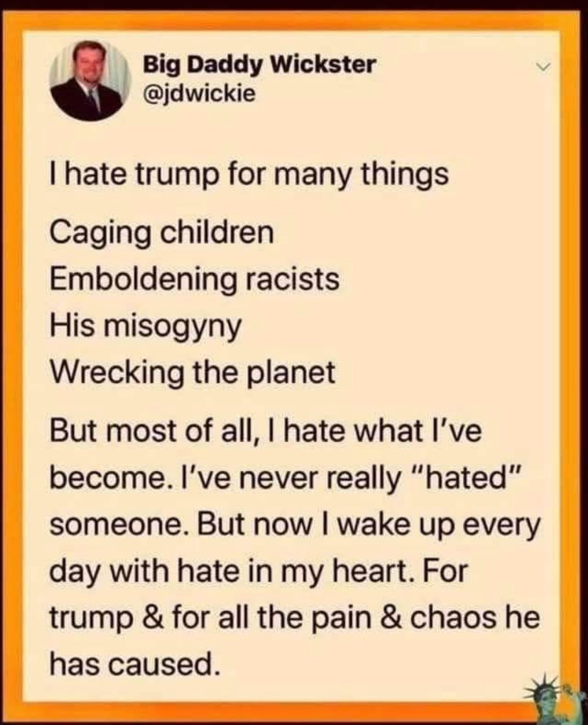Click the word 'planet' in the tweet
The width and height of the screenshot is (588, 725).
coord(292,373)
